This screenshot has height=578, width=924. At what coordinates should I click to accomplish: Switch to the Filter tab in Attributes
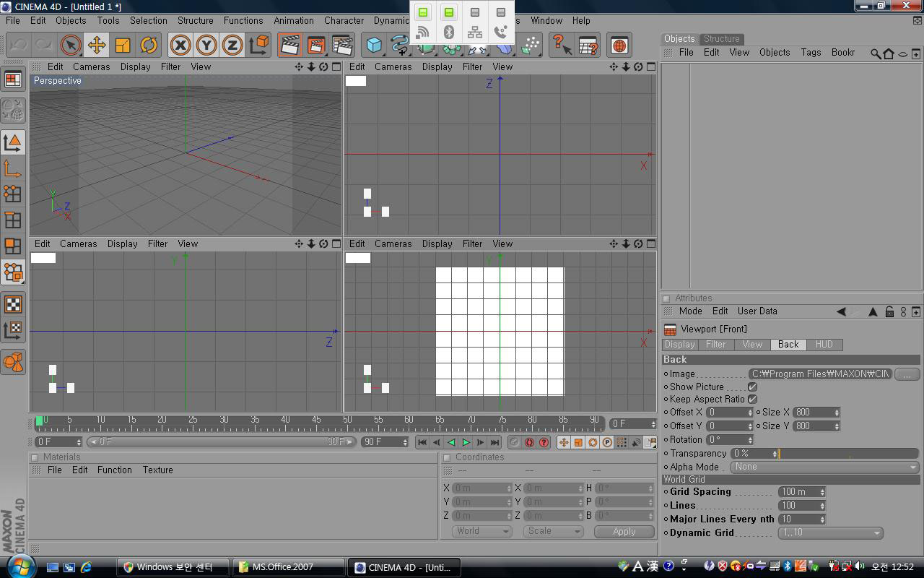[x=715, y=345]
